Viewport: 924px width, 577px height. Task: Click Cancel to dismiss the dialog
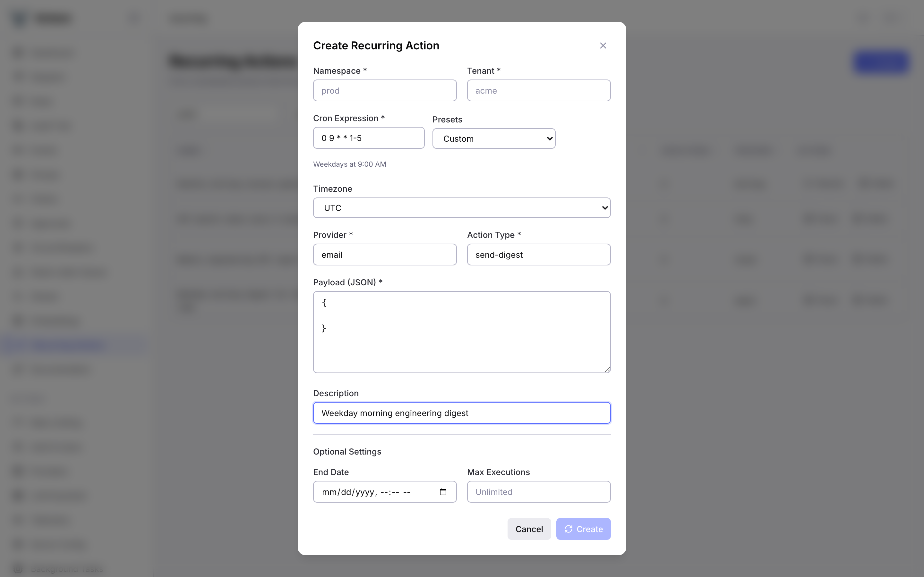tap(529, 529)
